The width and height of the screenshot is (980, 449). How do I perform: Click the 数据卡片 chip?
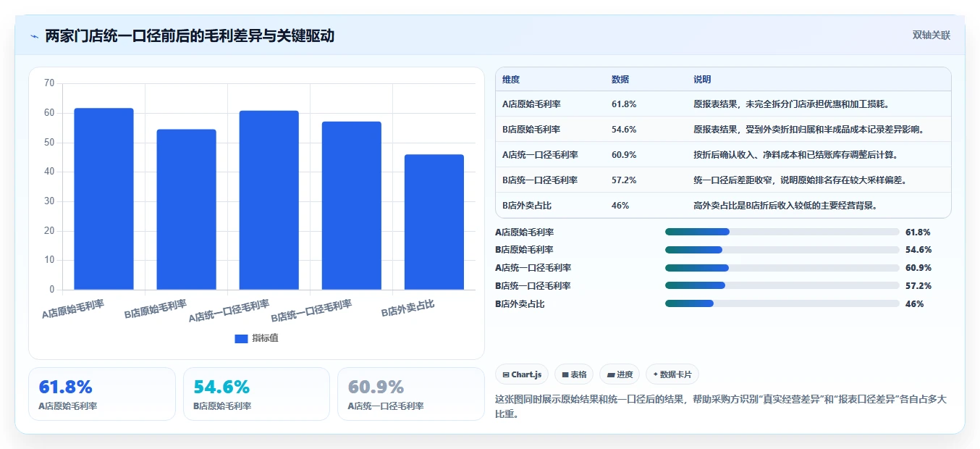point(672,374)
